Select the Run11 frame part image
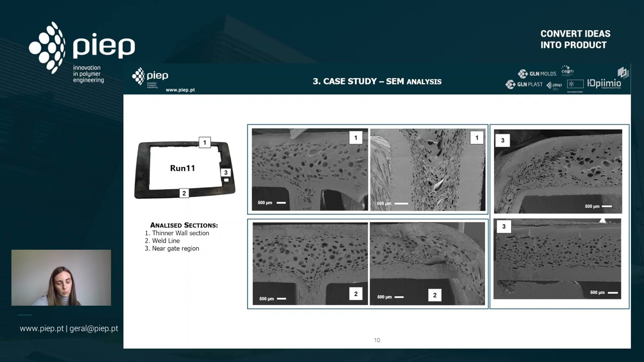Image resolution: width=644 pixels, height=362 pixels. pos(185,169)
